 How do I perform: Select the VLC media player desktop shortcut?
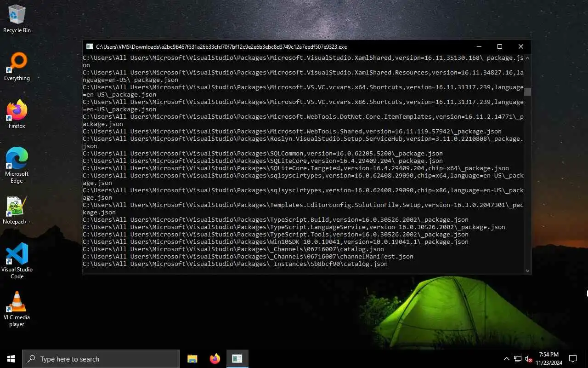pos(17,309)
